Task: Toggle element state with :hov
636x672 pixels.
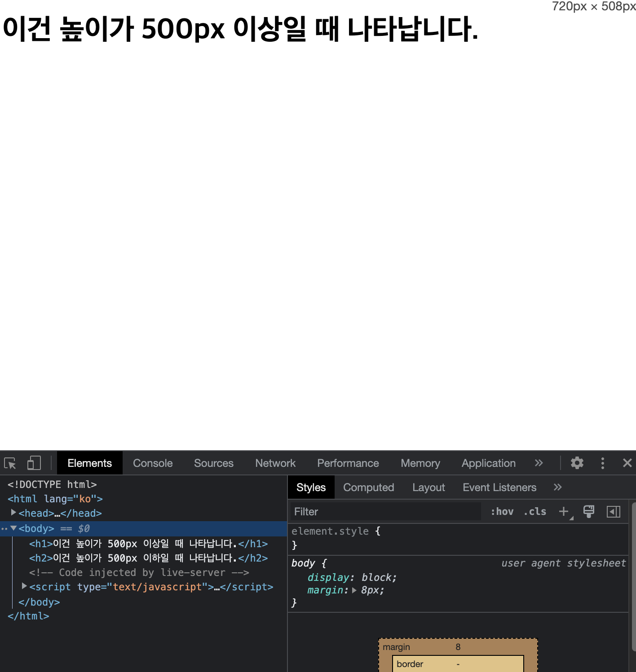Action: coord(502,512)
